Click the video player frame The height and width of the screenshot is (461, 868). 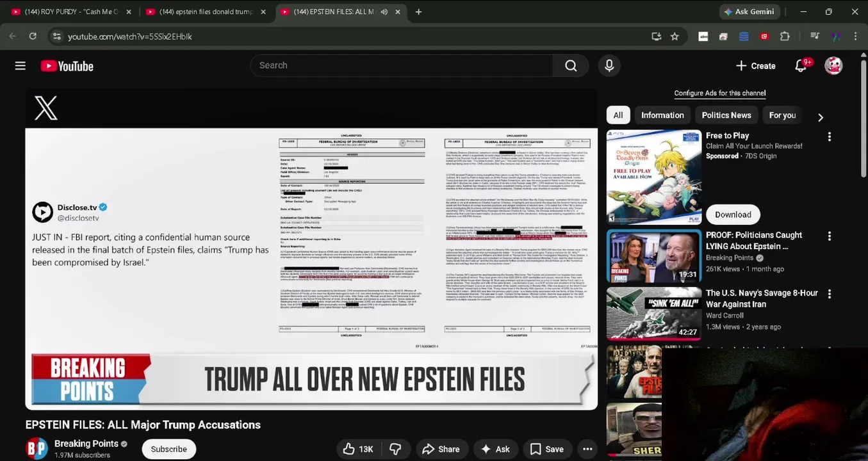pyautogui.click(x=311, y=248)
